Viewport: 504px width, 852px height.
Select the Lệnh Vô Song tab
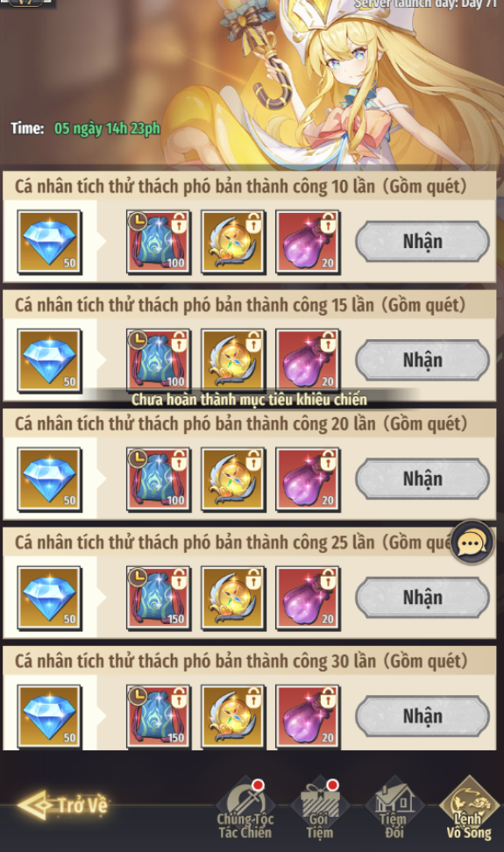[x=469, y=809]
